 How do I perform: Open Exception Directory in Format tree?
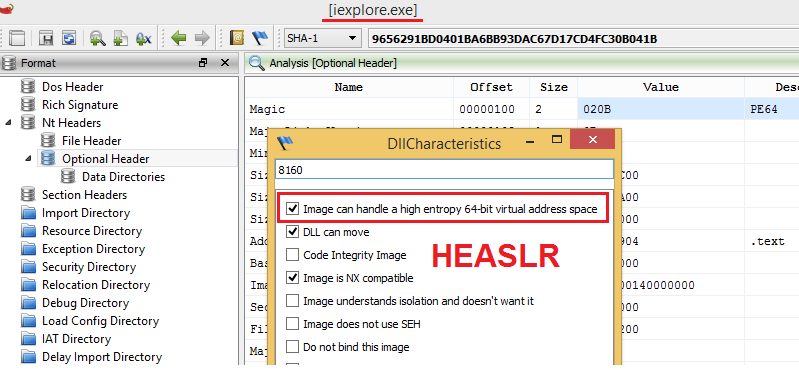pyautogui.click(x=93, y=249)
